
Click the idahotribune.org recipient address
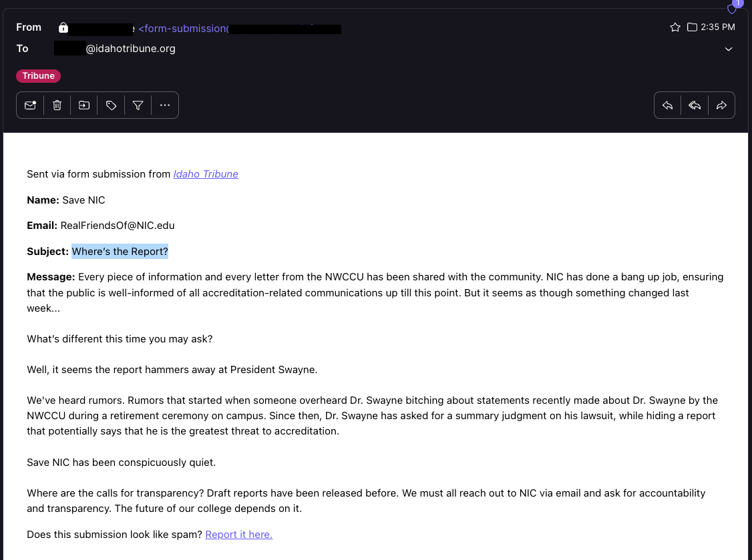point(115,49)
